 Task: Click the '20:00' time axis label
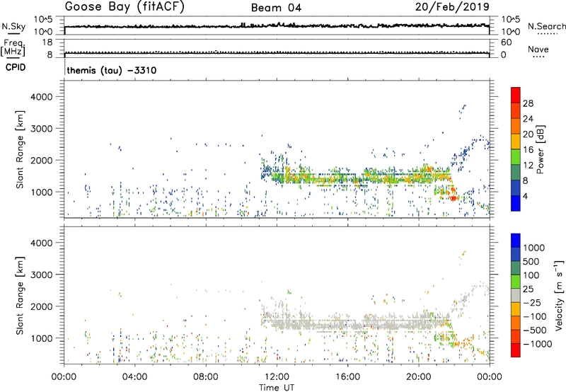[418, 377]
